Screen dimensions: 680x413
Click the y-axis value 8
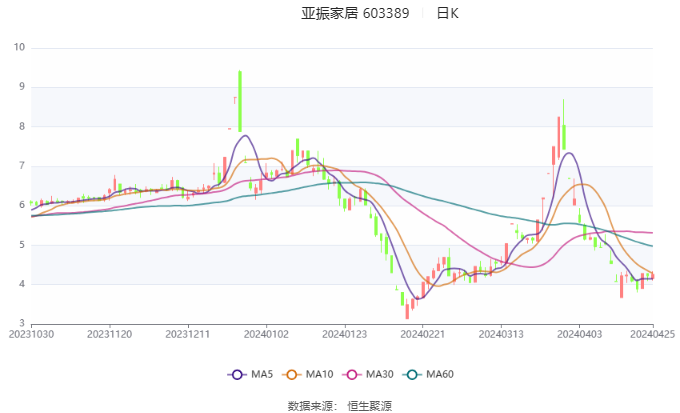pyautogui.click(x=22, y=126)
